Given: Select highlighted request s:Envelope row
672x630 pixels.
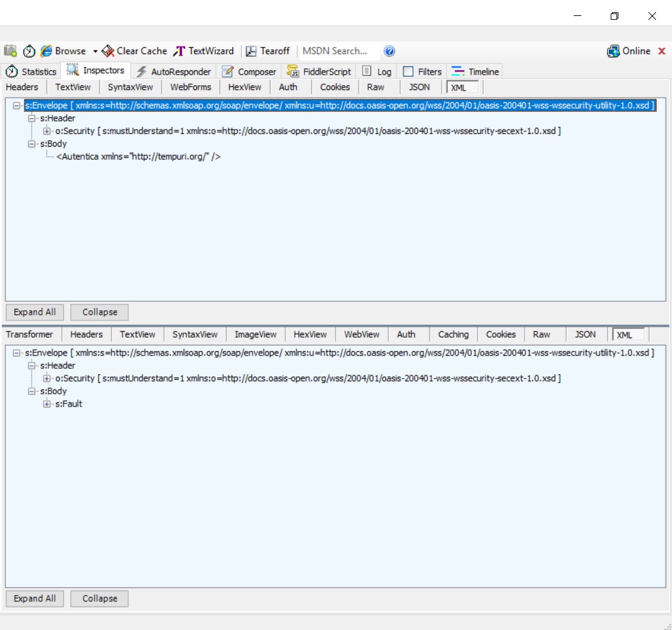Looking at the screenshot, I should 340,105.
